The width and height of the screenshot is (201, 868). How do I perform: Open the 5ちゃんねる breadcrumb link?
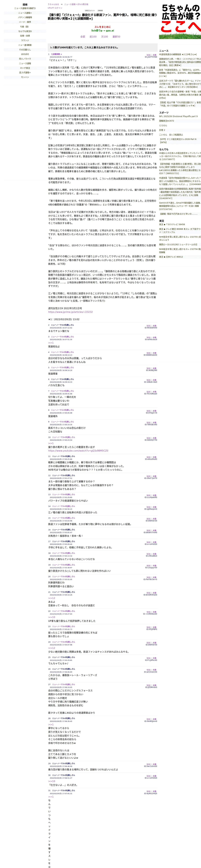pos(53,4)
